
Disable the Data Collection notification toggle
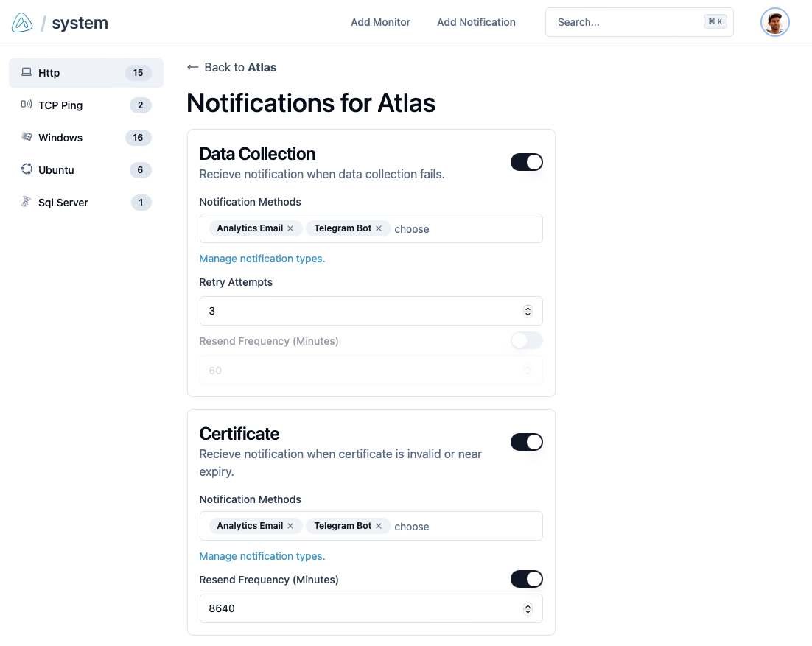[526, 161]
